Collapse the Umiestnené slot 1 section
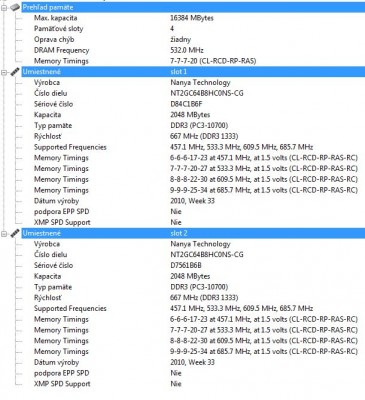 [4, 72]
